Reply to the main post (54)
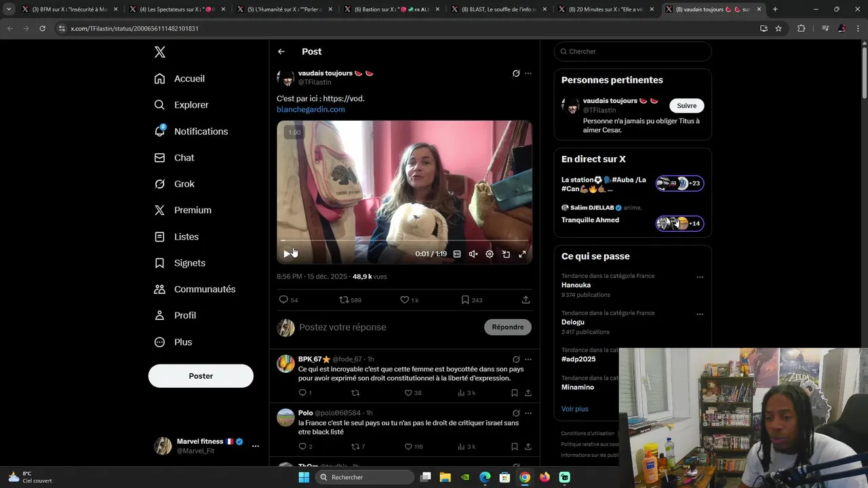The height and width of the screenshot is (488, 868). [x=288, y=300]
